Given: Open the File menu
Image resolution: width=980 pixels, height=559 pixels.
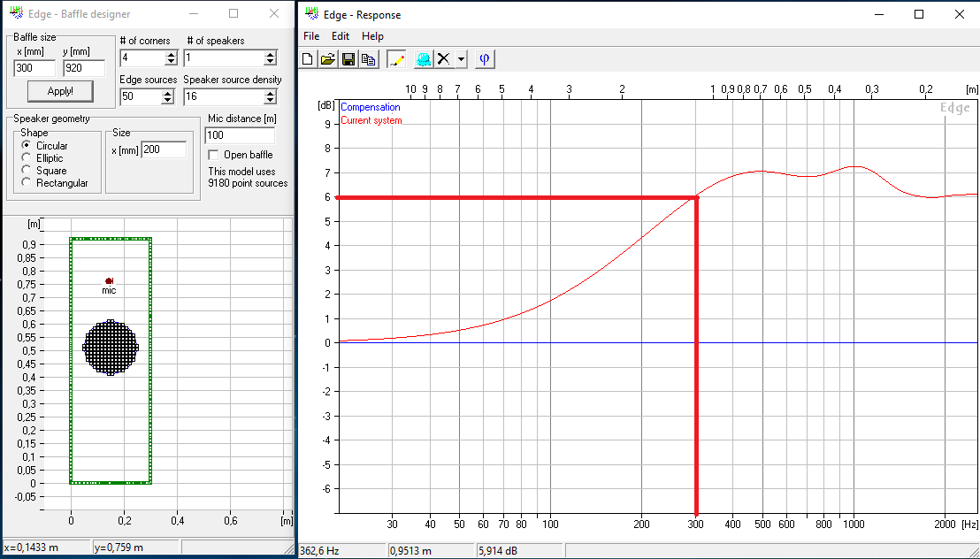Looking at the screenshot, I should [x=311, y=36].
